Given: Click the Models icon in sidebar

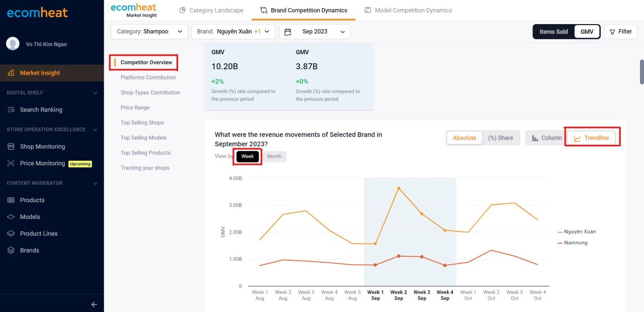Looking at the screenshot, I should 11,217.
